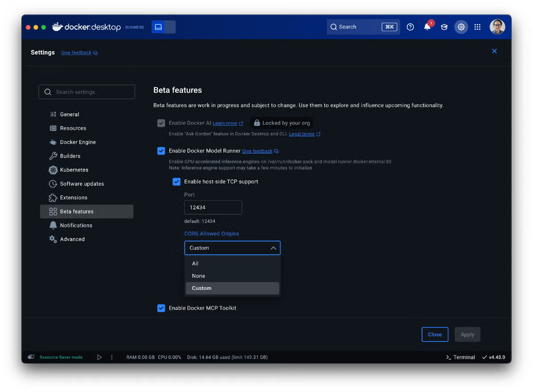Toggle Enable Docker Model Runner checkbox
The width and height of the screenshot is (533, 392).
161,151
